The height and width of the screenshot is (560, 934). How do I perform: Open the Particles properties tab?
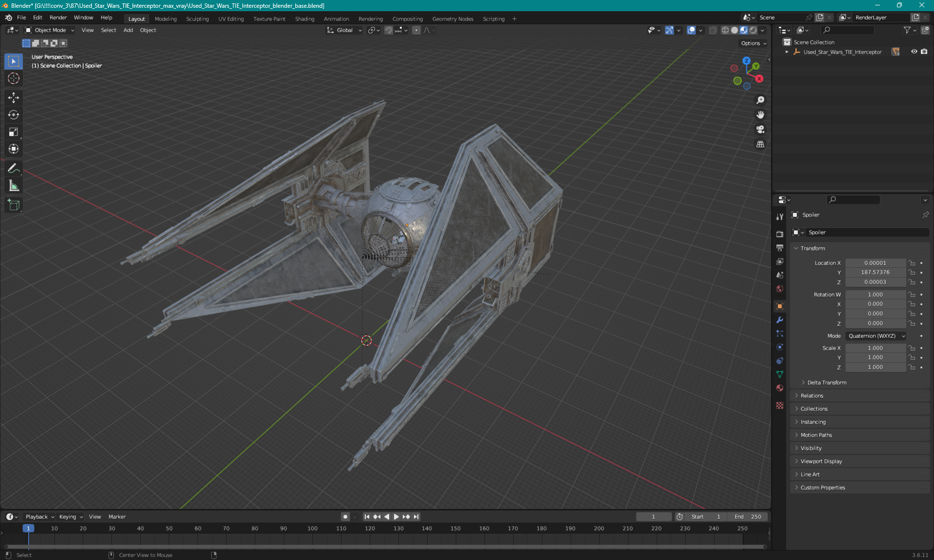pos(780,333)
